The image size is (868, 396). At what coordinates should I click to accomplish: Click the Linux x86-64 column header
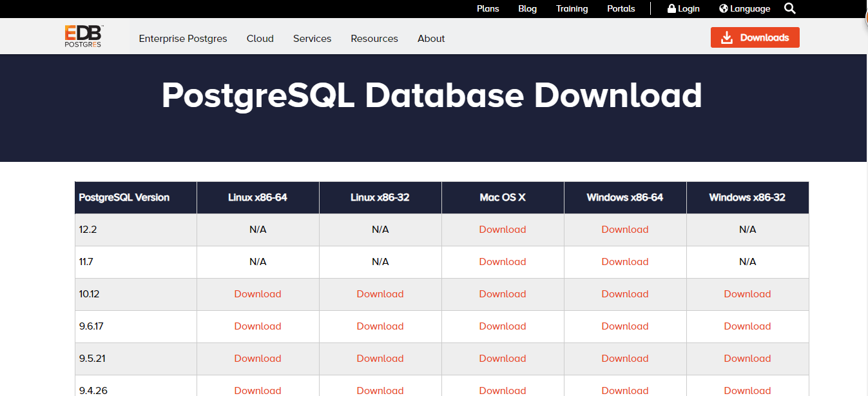258,197
